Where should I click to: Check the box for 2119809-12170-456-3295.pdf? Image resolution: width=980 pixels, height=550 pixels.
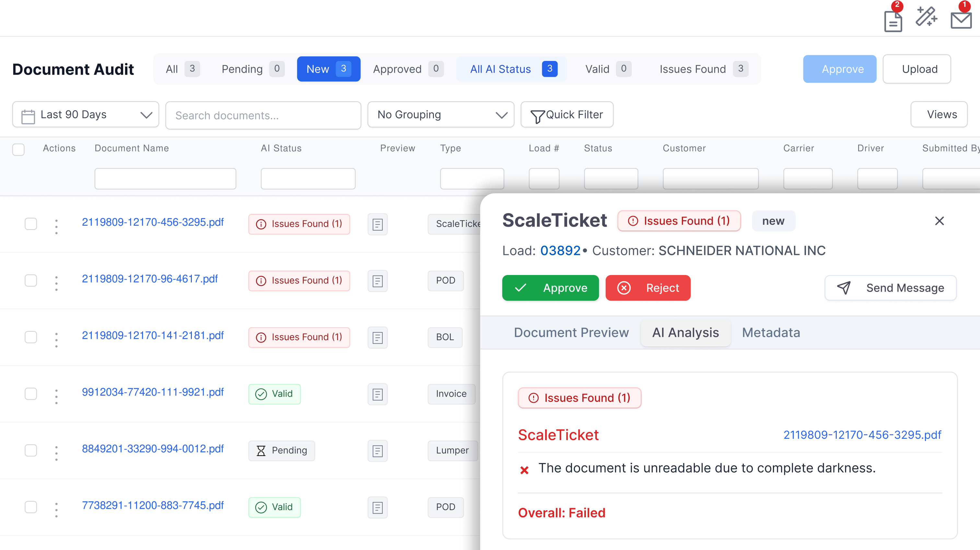pyautogui.click(x=31, y=224)
